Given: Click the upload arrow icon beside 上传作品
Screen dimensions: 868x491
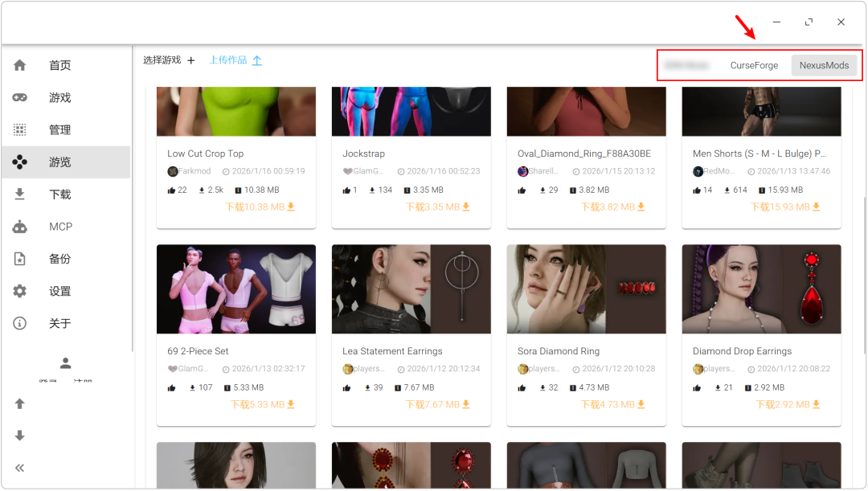Looking at the screenshot, I should [x=257, y=60].
